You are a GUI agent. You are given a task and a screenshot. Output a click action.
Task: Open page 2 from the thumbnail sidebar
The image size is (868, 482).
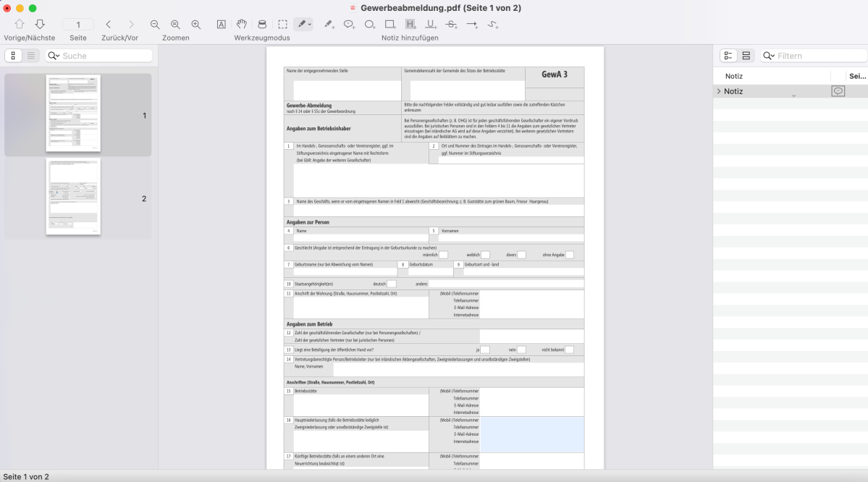(72, 196)
